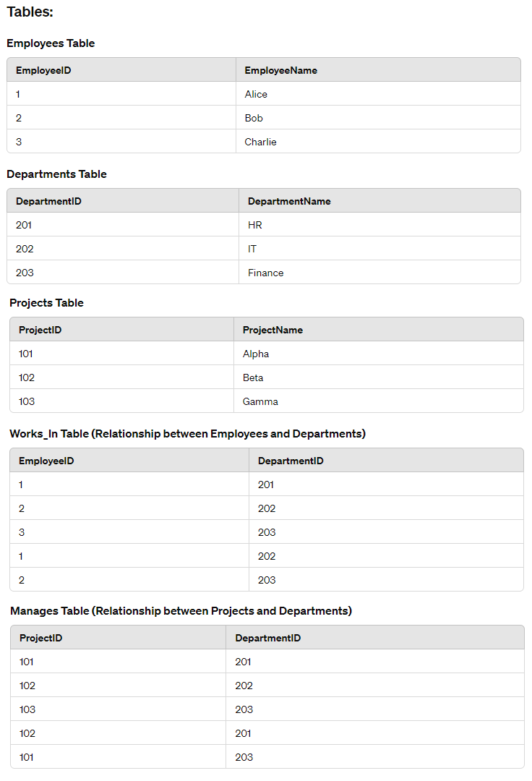Select the "Alpha" project name cell

click(x=256, y=354)
